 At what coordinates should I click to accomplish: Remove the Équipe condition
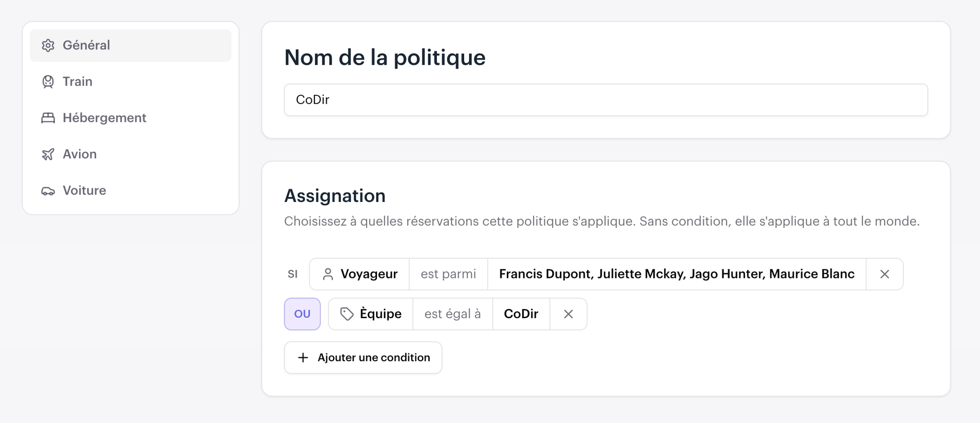click(x=568, y=314)
